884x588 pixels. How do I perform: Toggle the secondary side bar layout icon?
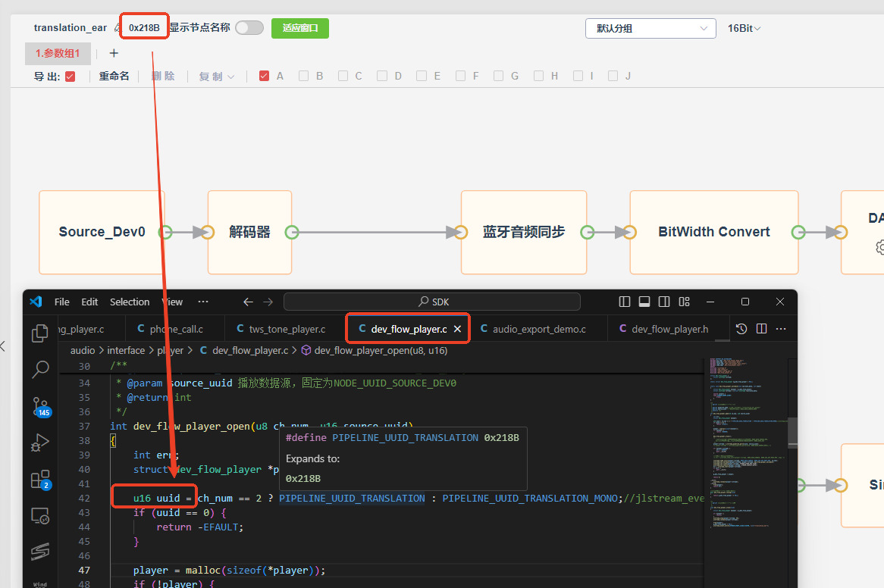click(664, 302)
